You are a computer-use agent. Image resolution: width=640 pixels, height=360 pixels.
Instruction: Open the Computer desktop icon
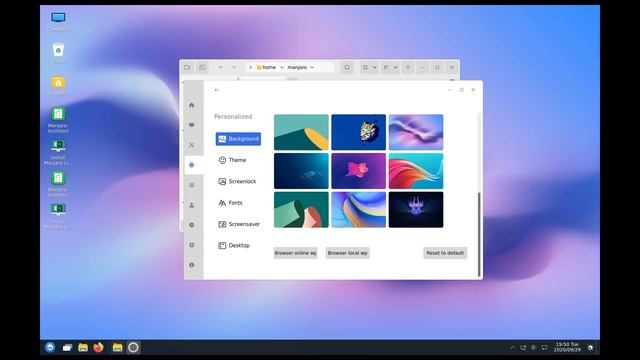click(58, 22)
